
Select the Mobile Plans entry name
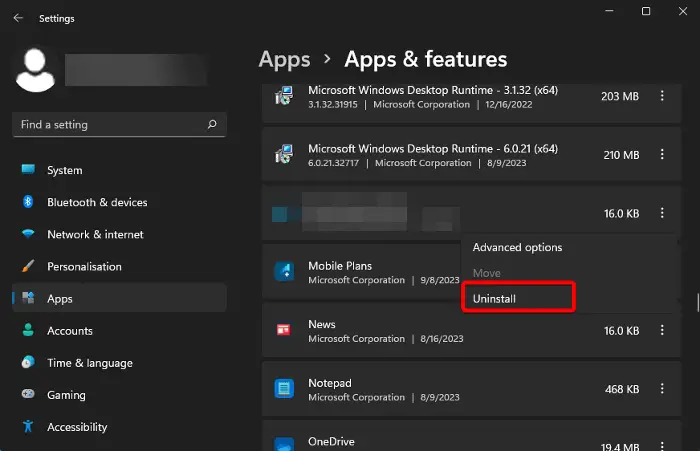coord(340,266)
